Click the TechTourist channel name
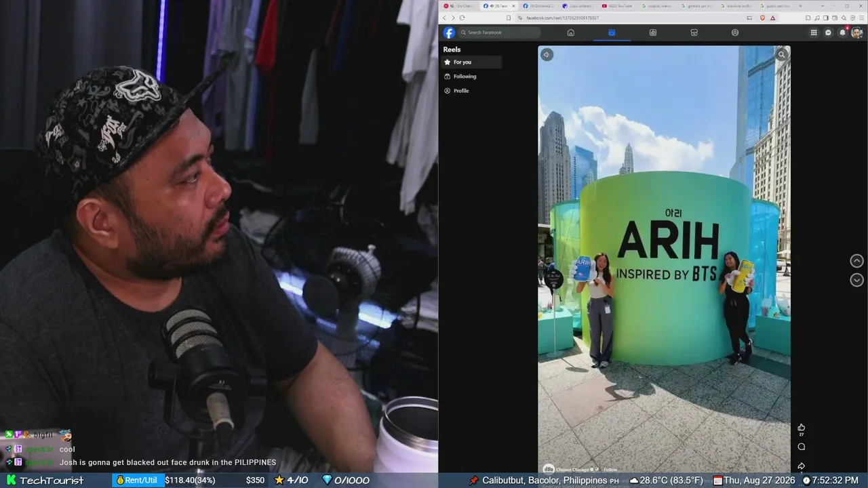Viewport: 868px width, 488px height. [x=52, y=481]
